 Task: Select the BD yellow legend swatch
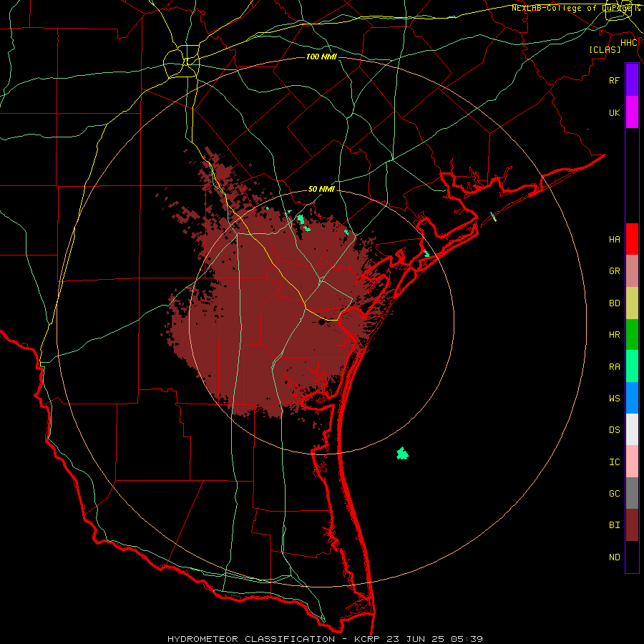coord(632,303)
